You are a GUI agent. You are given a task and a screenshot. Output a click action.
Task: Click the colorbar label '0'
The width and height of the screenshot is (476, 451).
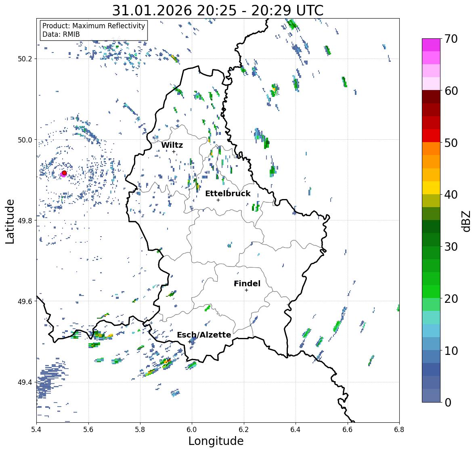click(448, 403)
